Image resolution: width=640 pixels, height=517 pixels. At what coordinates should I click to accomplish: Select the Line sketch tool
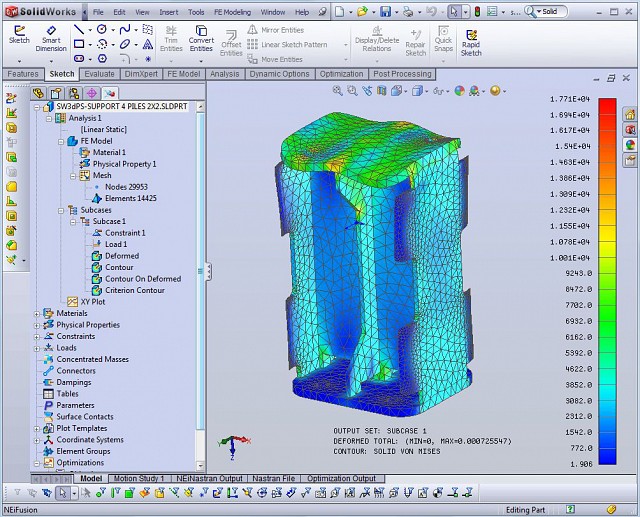pyautogui.click(x=79, y=29)
